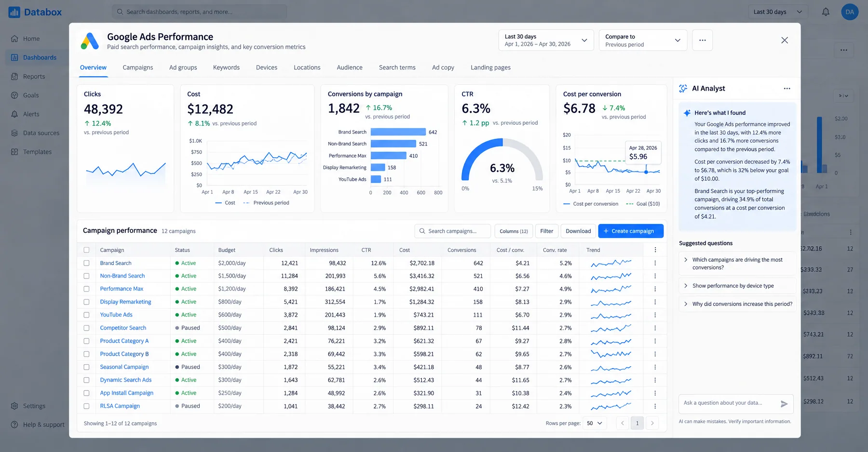Open the DA user avatar menu
Image resolution: width=868 pixels, height=452 pixels.
(850, 12)
